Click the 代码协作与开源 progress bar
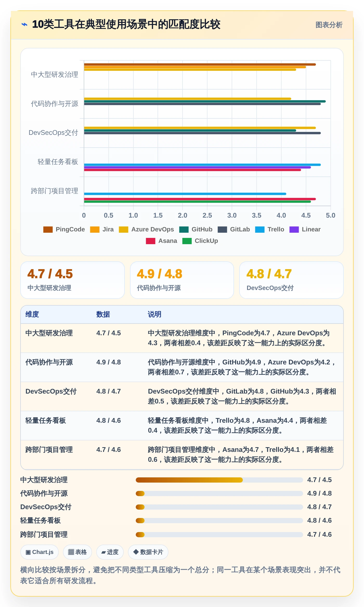 219,494
